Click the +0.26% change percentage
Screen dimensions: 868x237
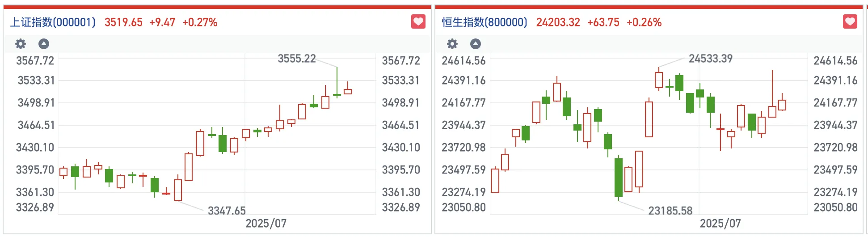[644, 22]
